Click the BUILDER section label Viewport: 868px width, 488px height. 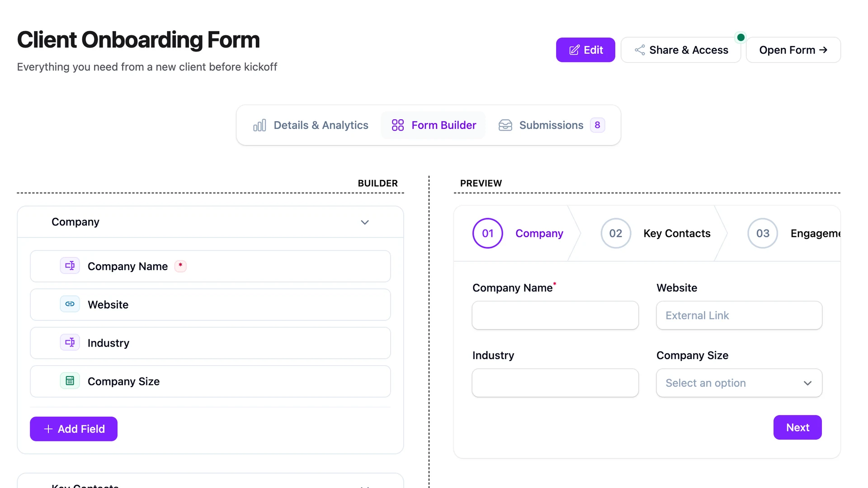click(377, 183)
